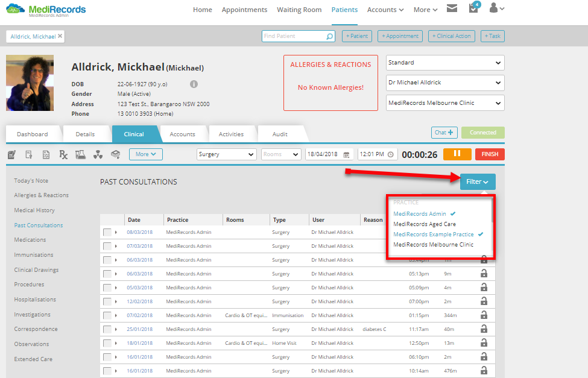The width and height of the screenshot is (588, 378).
Task: Click the lock icon for 25/01/2018 row
Action: pyautogui.click(x=484, y=329)
